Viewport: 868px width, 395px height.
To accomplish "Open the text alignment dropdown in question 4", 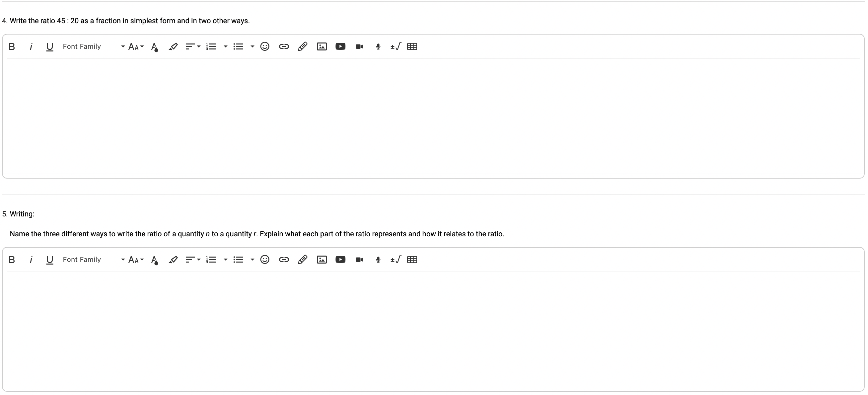I will tap(198, 46).
